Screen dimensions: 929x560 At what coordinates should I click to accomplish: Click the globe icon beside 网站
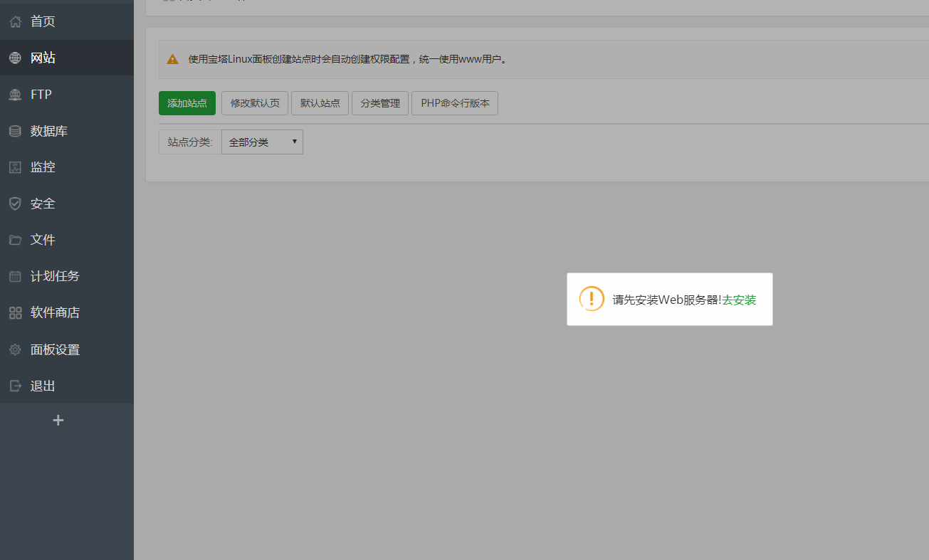15,58
